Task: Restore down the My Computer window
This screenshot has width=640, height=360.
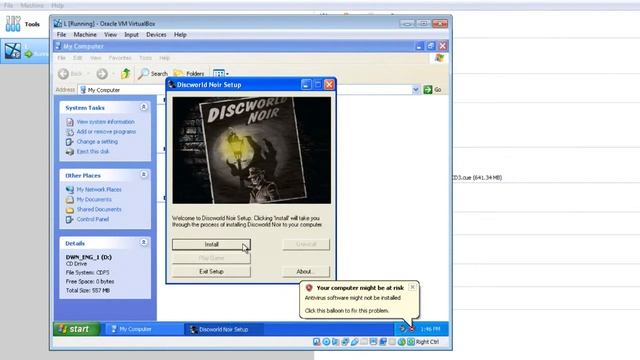Action: (431, 46)
